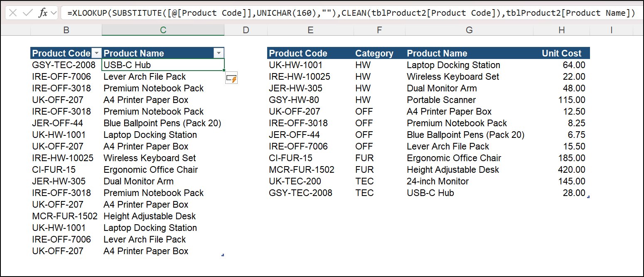Confirm the formula with the checkmark icon
This screenshot has width=644, height=277.
[x=27, y=13]
